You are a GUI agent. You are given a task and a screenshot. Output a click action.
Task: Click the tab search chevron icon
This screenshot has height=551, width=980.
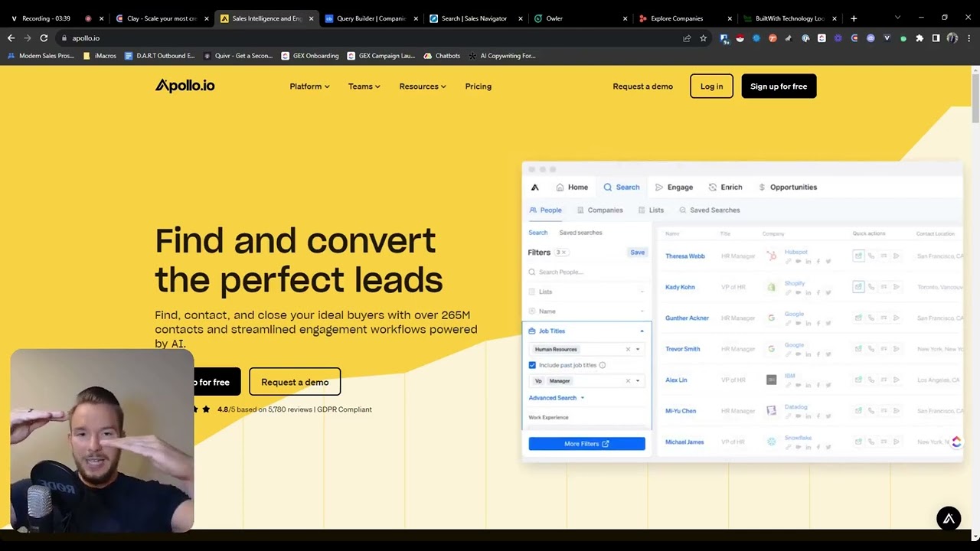[x=897, y=18]
